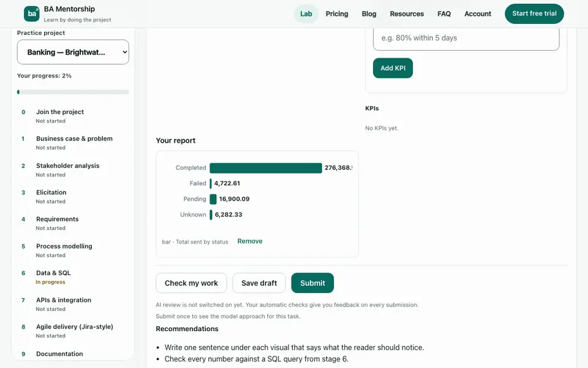Click the Completed bar in the report chart
Image resolution: width=588 pixels, height=368 pixels.
pos(266,168)
